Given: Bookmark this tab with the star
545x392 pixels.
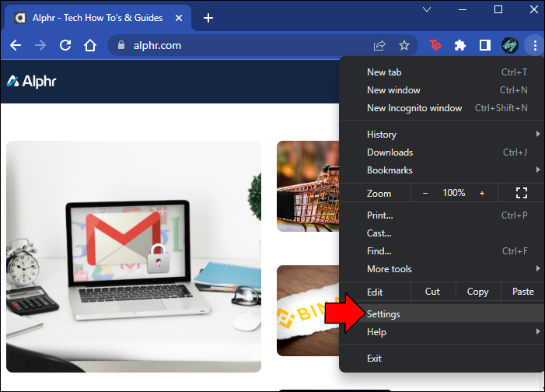Looking at the screenshot, I should 404,45.
